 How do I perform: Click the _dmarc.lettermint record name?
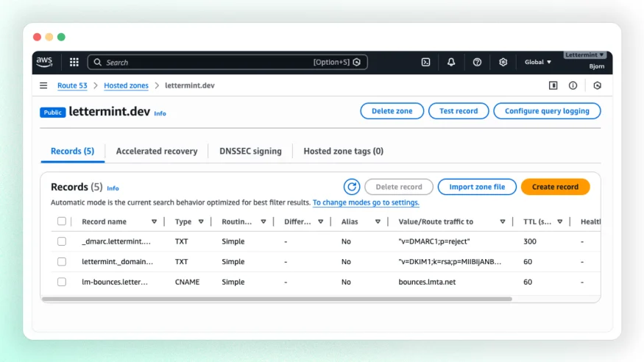pyautogui.click(x=116, y=241)
